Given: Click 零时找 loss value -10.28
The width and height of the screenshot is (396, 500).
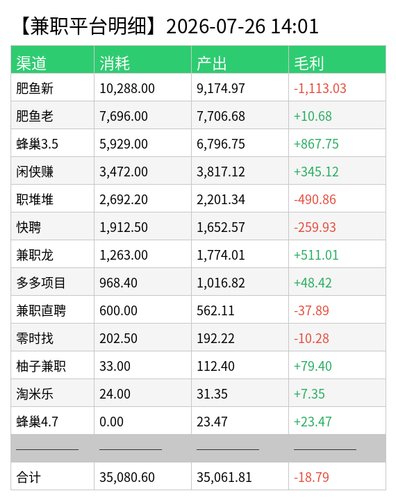Looking at the screenshot, I should 311,338.
